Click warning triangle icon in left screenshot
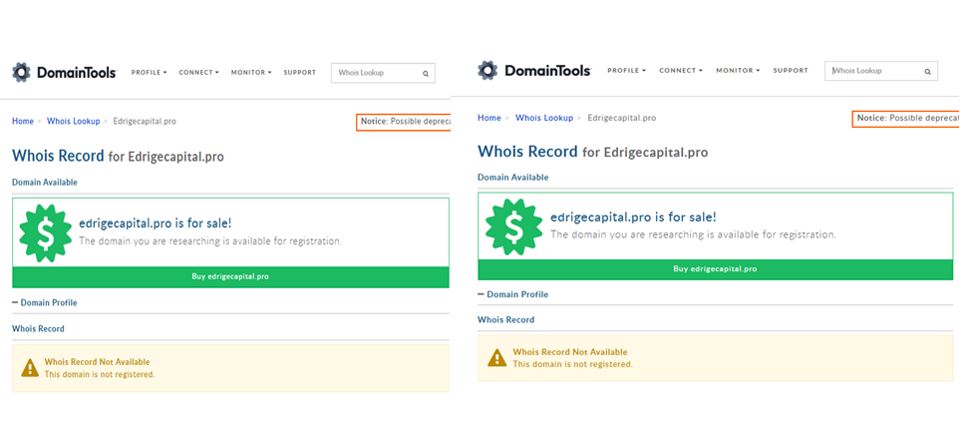This screenshot has width=980, height=425. [x=30, y=369]
